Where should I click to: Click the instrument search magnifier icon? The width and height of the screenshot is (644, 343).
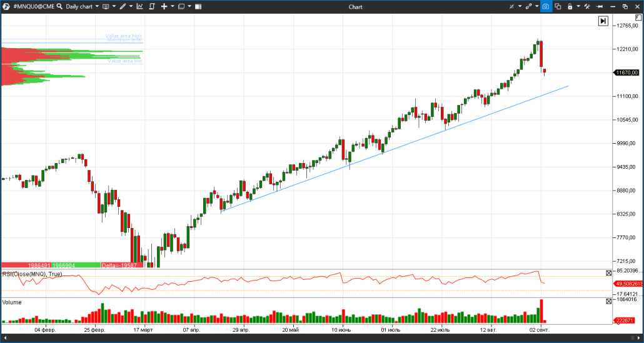pyautogui.click(x=59, y=6)
